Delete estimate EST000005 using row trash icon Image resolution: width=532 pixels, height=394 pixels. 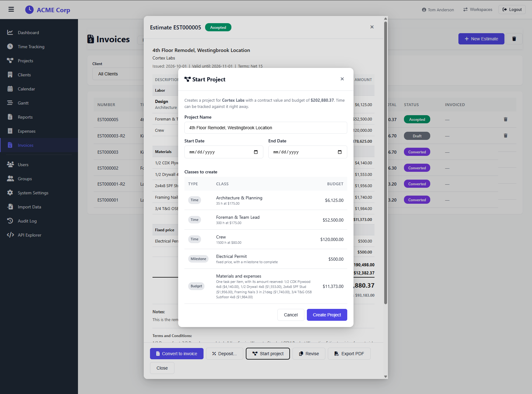[505, 120]
